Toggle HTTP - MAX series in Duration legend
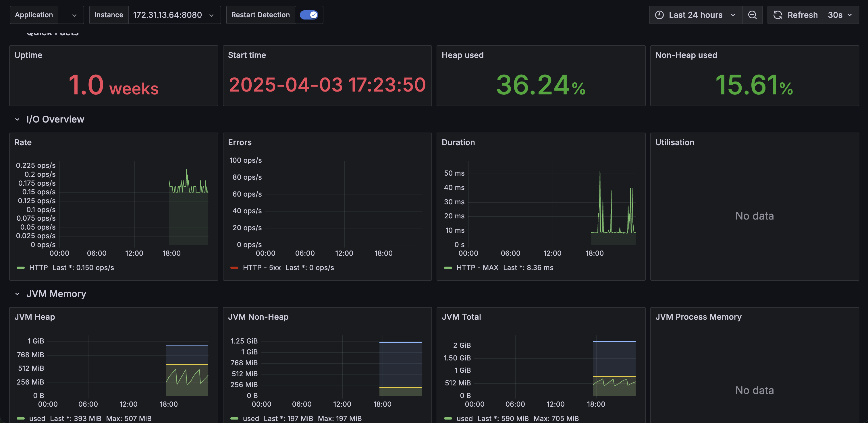868x423 pixels. [477, 267]
